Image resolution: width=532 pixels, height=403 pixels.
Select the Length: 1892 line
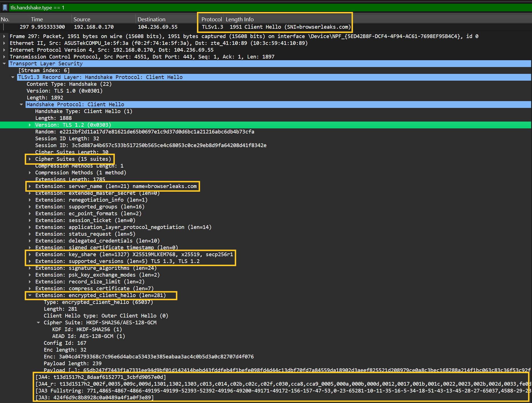pyautogui.click(x=45, y=98)
